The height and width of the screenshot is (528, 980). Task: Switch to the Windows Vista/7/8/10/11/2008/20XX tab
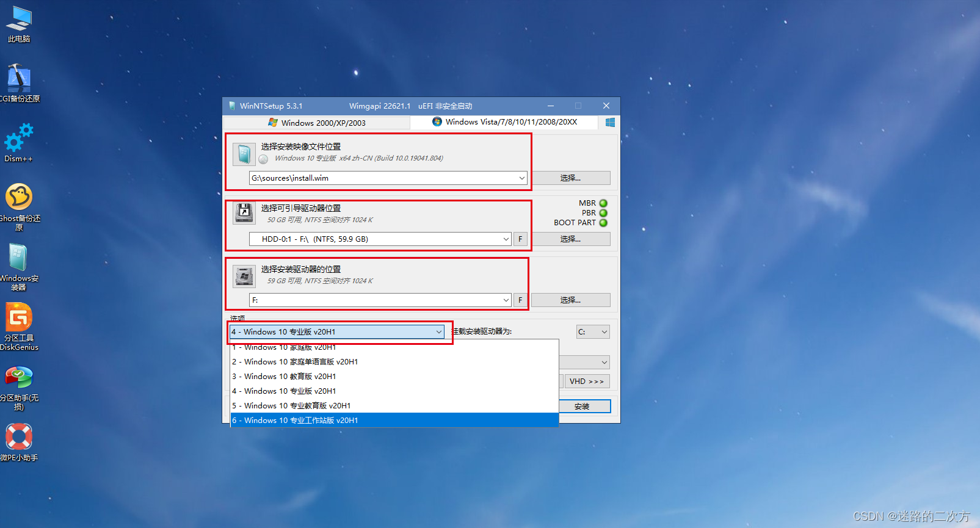[x=504, y=122]
